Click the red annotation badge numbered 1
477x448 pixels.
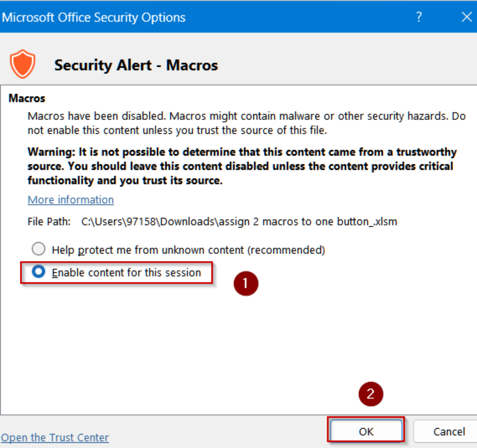(246, 283)
